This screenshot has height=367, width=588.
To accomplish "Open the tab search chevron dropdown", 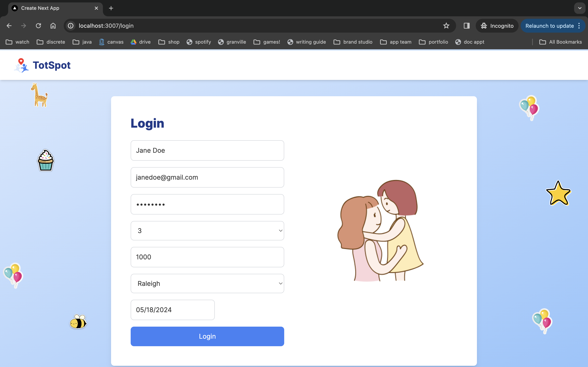I will 580,8.
